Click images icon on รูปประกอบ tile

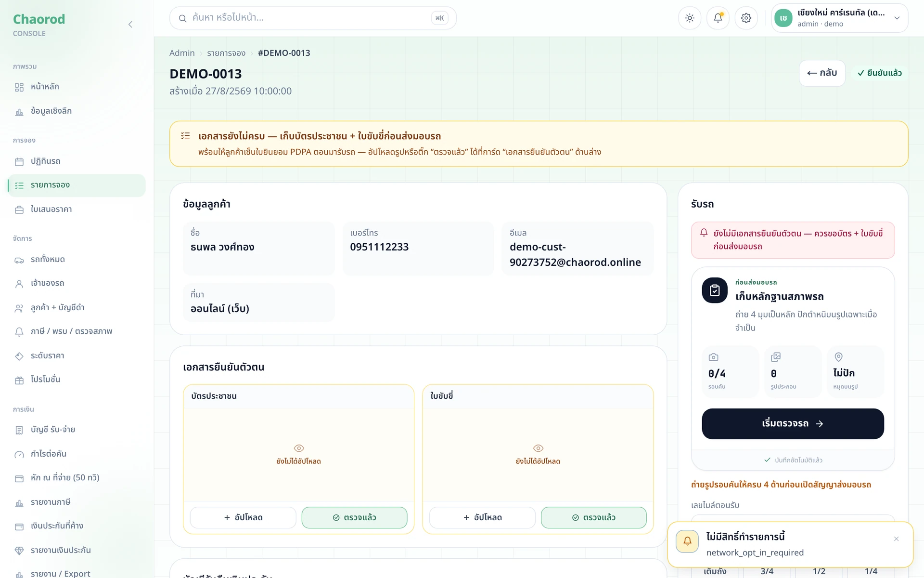pyautogui.click(x=776, y=357)
